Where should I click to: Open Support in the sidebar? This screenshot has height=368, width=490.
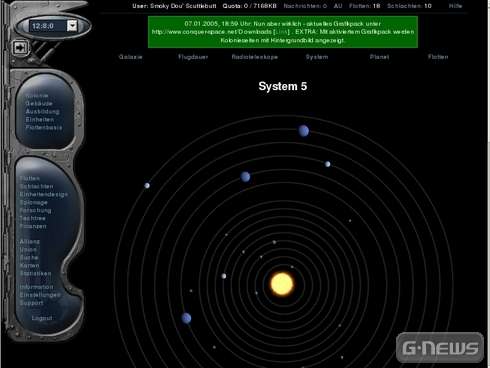pyautogui.click(x=31, y=303)
